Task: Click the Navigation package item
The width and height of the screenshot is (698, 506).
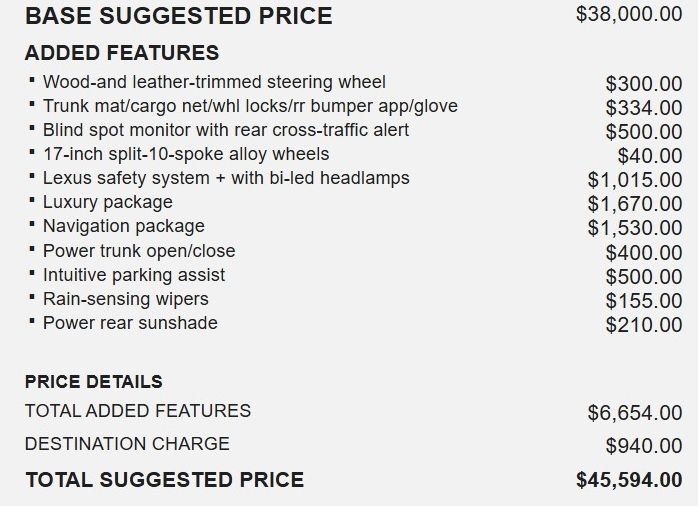Action: (124, 226)
